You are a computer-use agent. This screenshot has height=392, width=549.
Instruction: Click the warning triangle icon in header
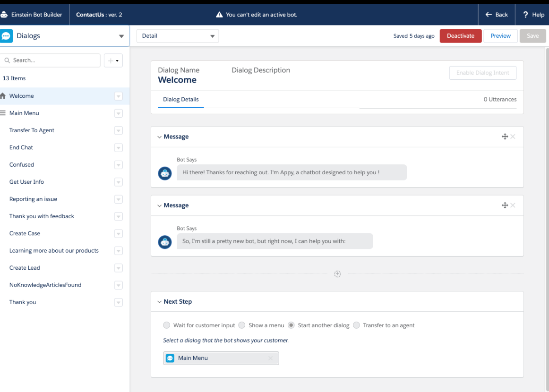pos(219,15)
